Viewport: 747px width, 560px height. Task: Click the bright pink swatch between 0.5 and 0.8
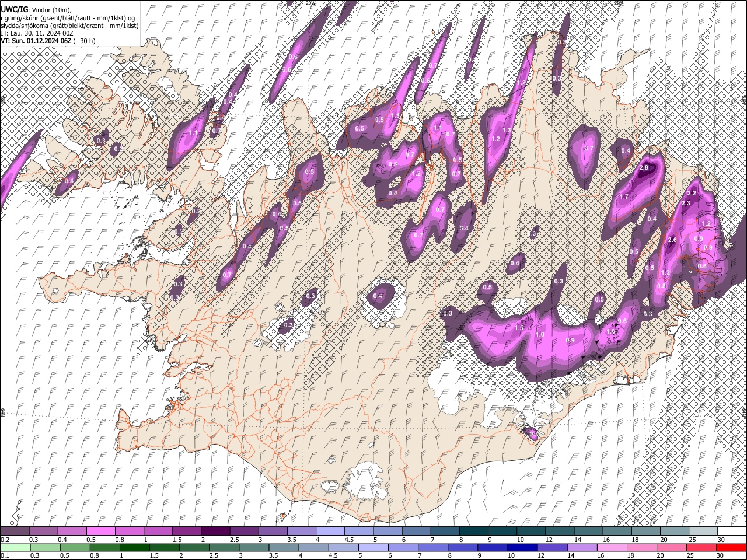click(x=100, y=531)
